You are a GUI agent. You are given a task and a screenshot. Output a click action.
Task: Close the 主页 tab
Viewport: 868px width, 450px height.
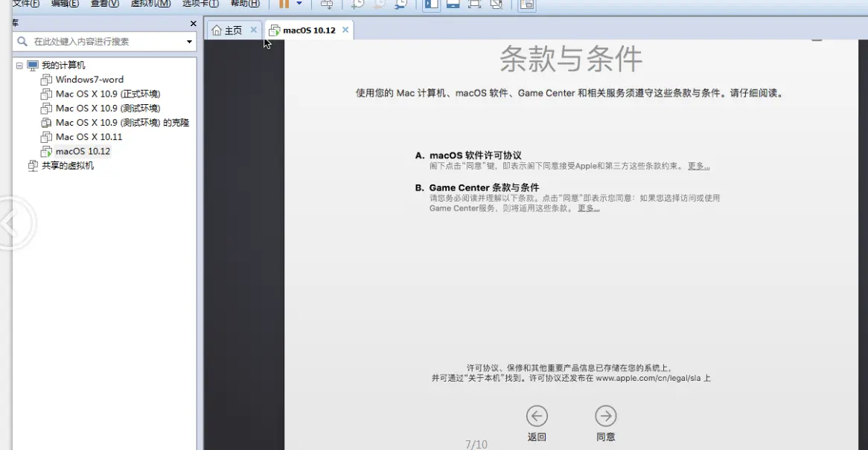[254, 30]
